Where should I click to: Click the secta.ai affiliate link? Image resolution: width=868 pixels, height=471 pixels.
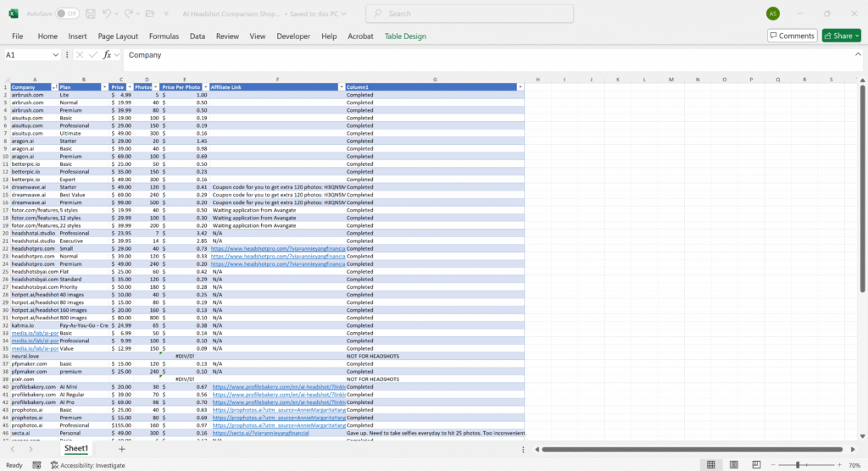[261, 434]
